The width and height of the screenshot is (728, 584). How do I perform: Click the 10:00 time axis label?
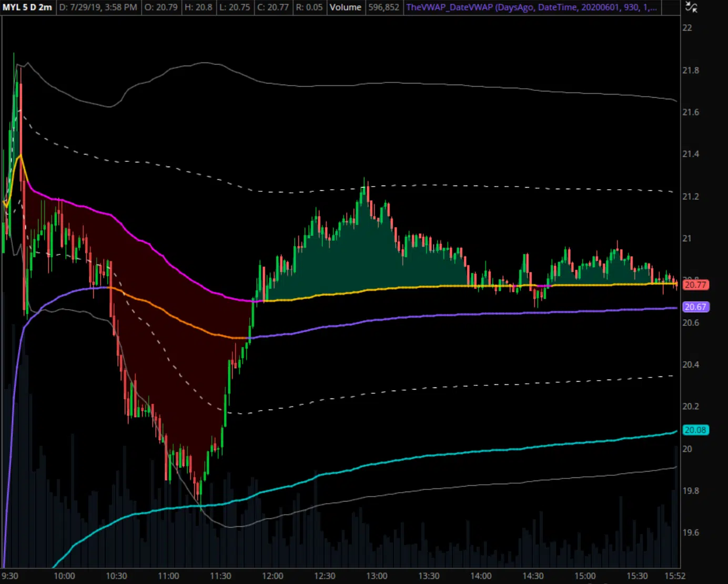[64, 576]
